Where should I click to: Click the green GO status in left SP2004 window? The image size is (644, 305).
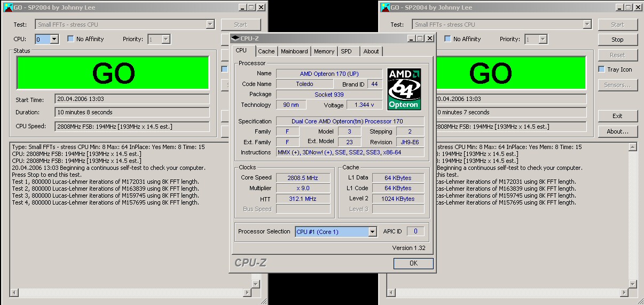[x=113, y=73]
